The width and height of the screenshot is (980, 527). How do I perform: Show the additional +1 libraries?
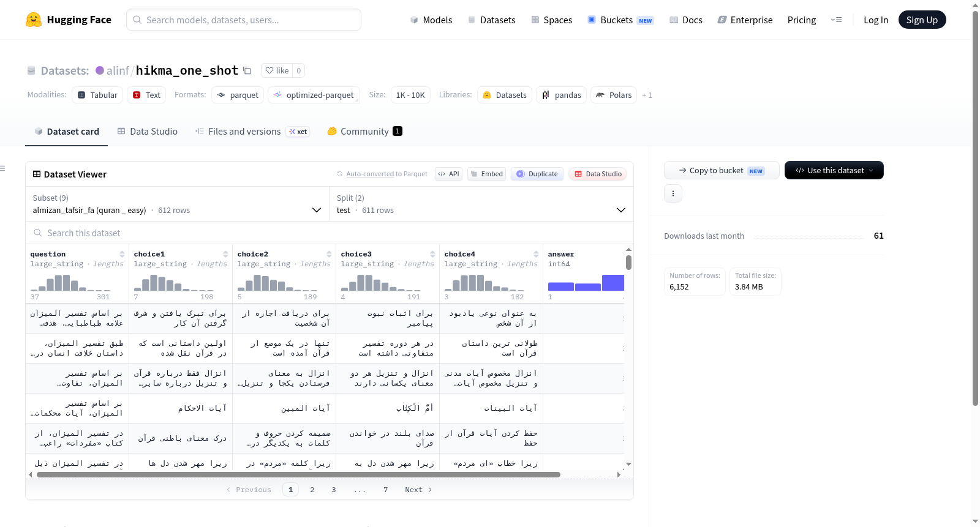click(x=647, y=95)
